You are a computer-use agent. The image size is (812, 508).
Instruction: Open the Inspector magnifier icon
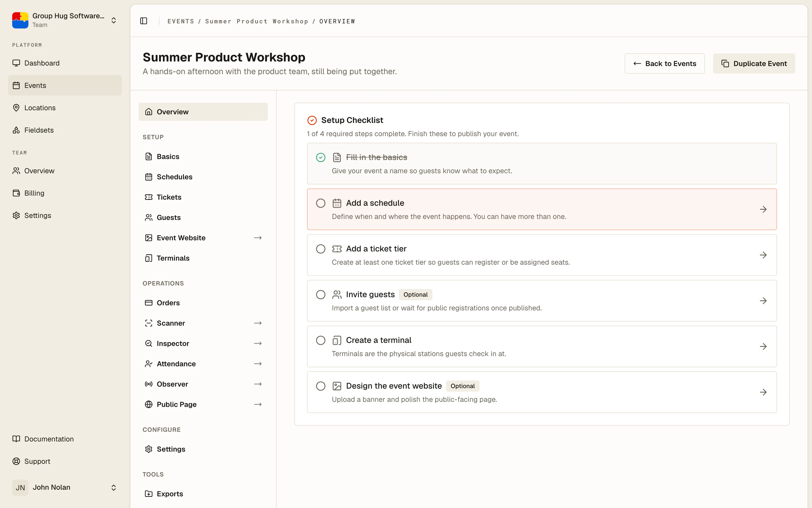149,343
